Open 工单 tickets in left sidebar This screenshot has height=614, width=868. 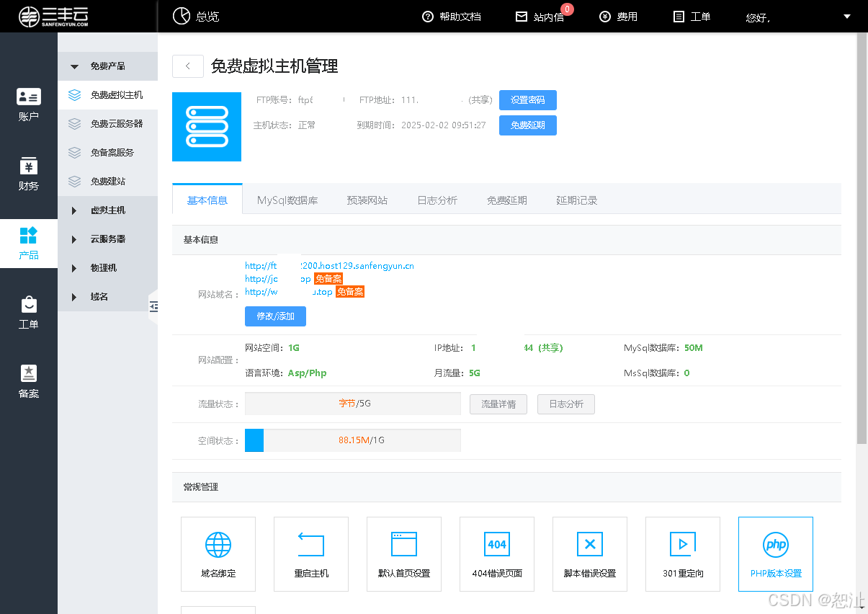29,312
